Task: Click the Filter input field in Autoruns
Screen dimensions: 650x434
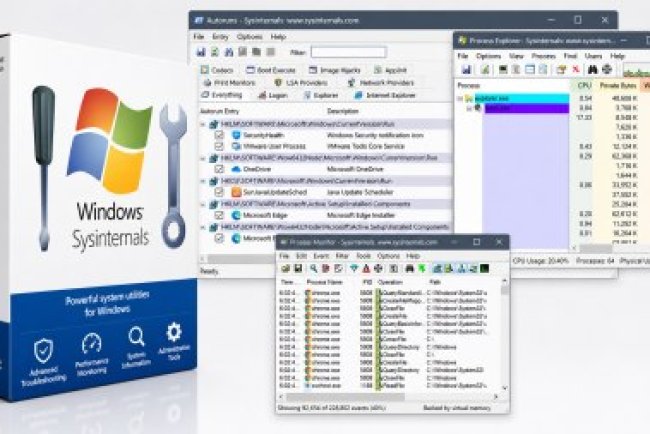Action: [x=349, y=52]
